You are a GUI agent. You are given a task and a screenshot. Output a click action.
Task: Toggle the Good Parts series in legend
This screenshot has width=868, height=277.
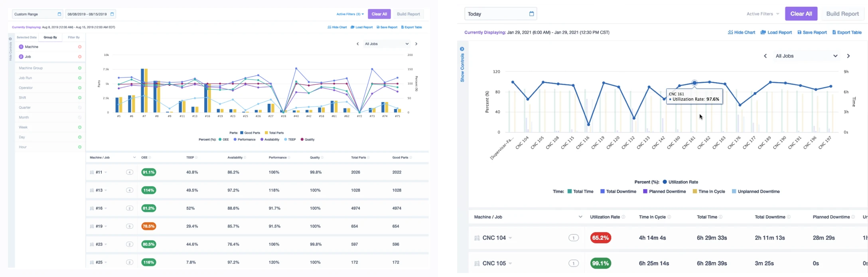250,133
